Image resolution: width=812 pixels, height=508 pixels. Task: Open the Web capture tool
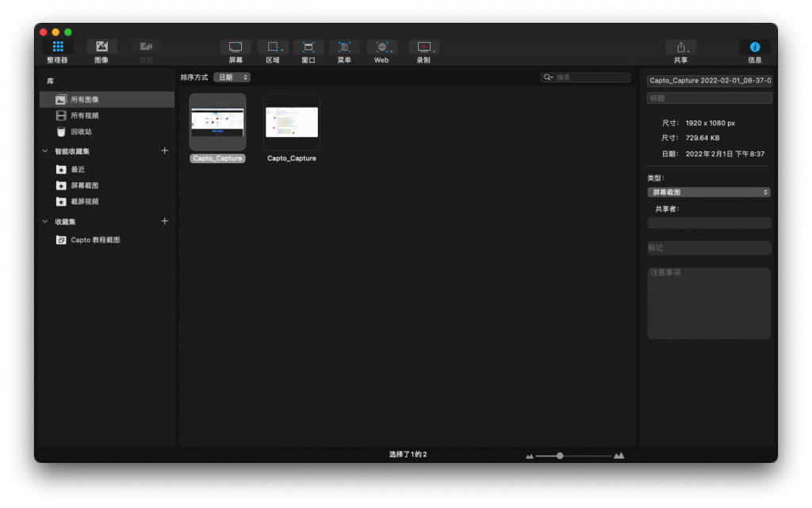click(x=381, y=47)
